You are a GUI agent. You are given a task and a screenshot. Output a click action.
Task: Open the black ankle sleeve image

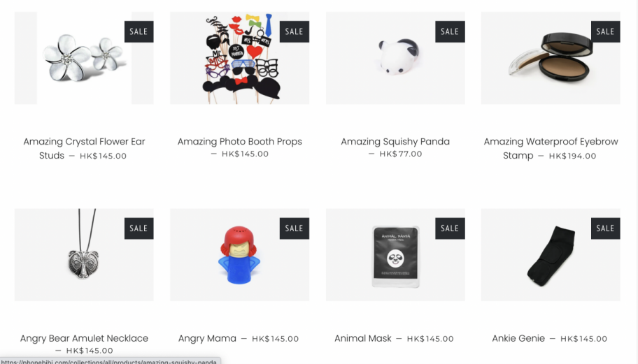pos(551,255)
